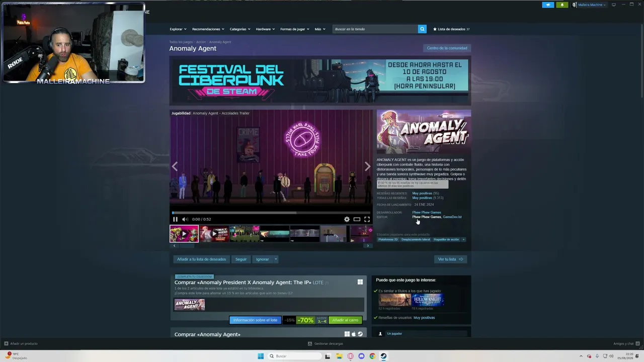Click the trailer progress seek bar

[271, 213]
